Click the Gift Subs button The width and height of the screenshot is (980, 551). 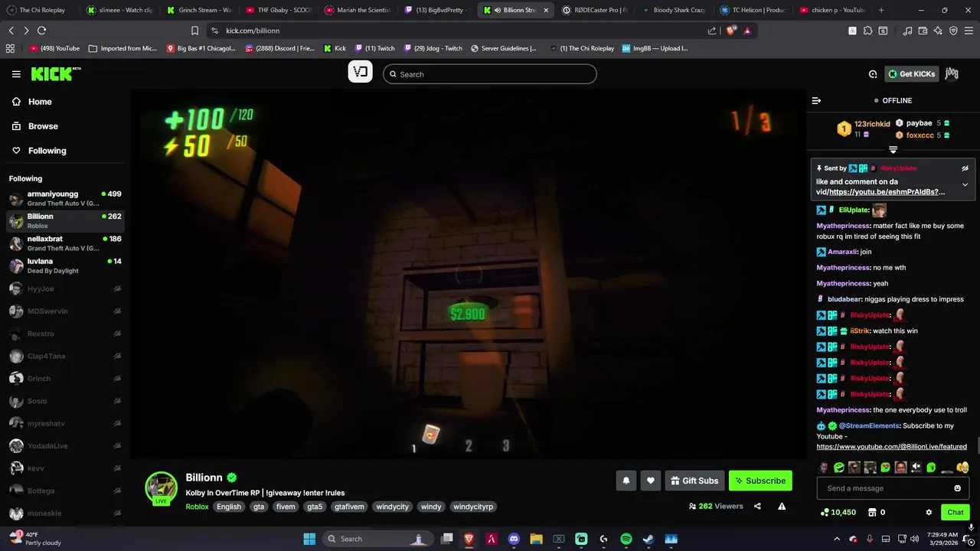(x=694, y=481)
